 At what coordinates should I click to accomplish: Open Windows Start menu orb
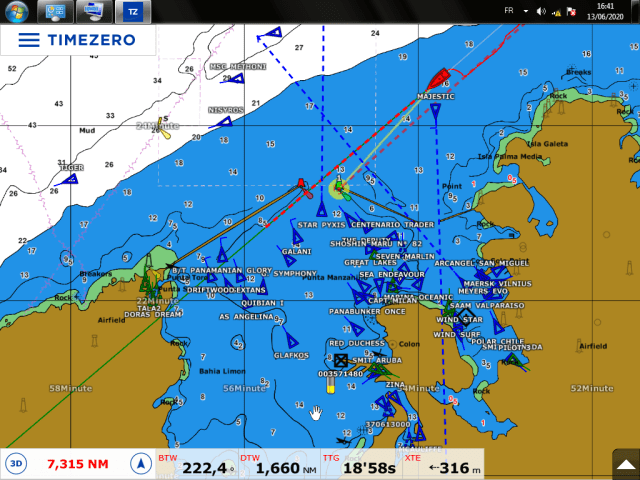[15, 12]
